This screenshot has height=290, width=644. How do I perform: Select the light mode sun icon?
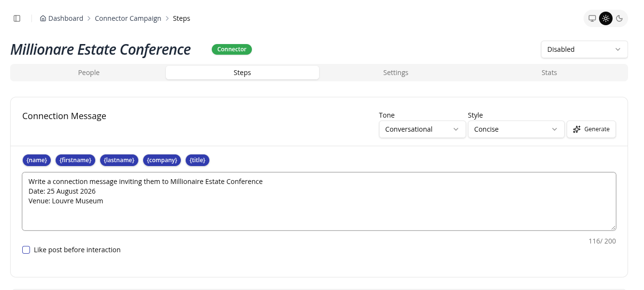coord(605,18)
